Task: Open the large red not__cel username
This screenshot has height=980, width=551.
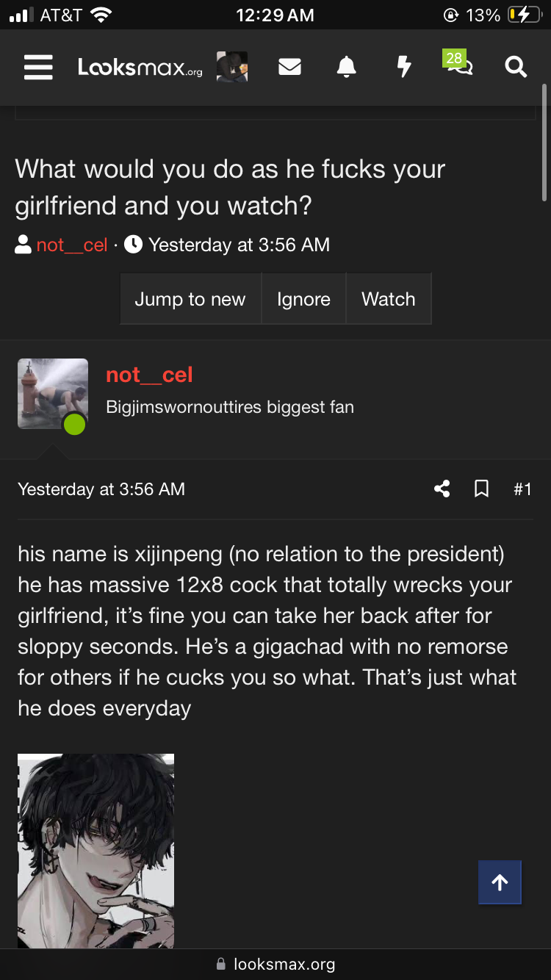Action: pos(149,375)
